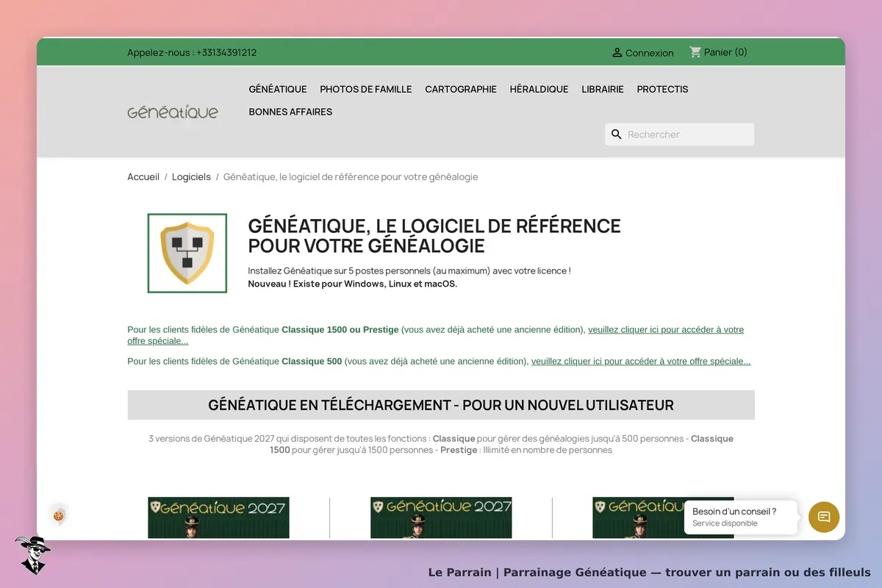Click the Besoin d'un conseil chat box
Image resolution: width=882 pixels, height=588 pixels.
tap(741, 517)
